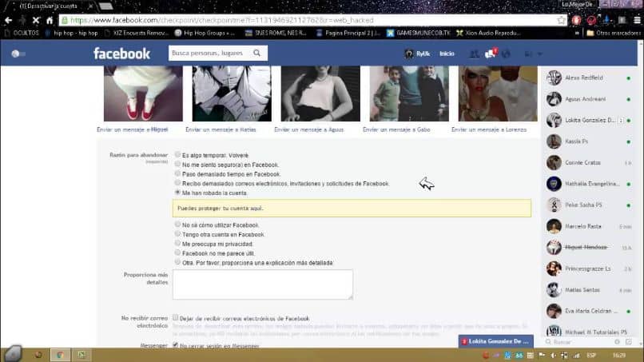Open chat with Kassia Ps in sidebar
Viewport: 644px width, 362px height.
click(x=590, y=141)
